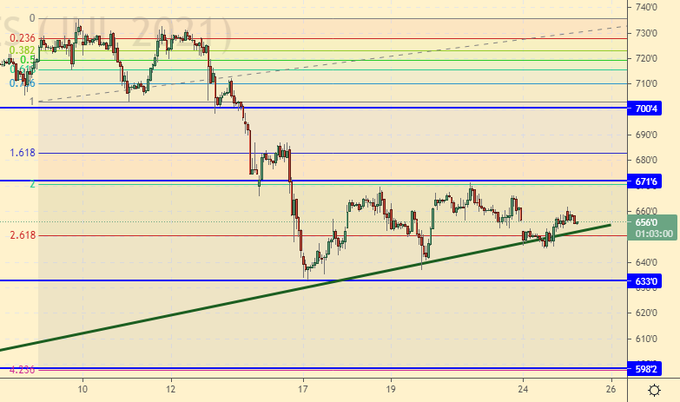Click date 26 on time axis
The image size is (680, 402).
point(610,389)
